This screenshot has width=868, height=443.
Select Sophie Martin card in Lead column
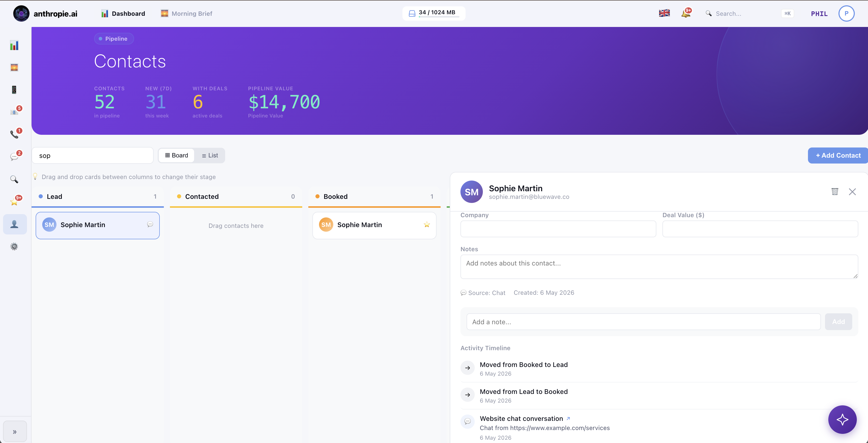pyautogui.click(x=98, y=225)
